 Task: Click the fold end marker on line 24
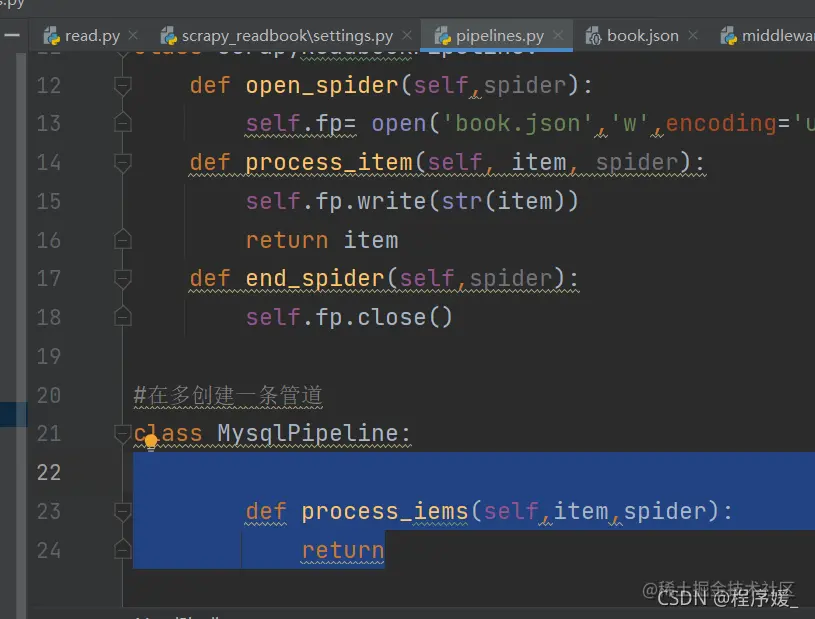(123, 549)
